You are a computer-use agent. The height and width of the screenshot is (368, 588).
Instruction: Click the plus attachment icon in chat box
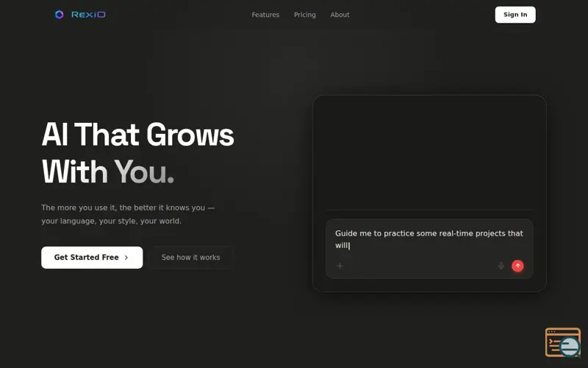coord(340,266)
